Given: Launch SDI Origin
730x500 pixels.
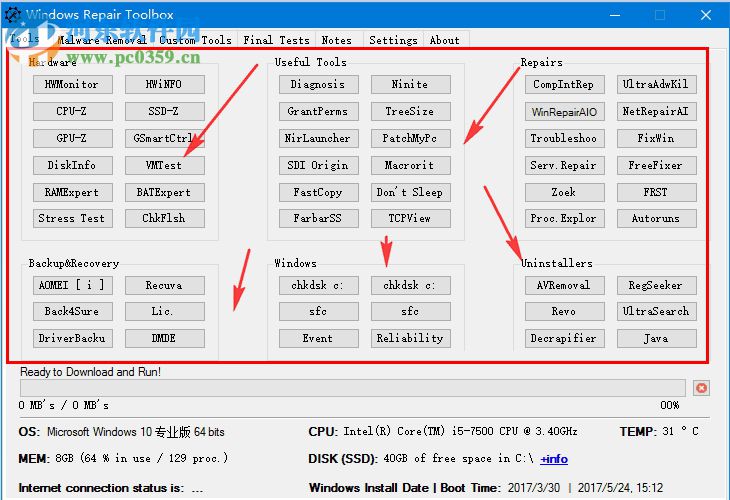Looking at the screenshot, I should click(x=318, y=165).
